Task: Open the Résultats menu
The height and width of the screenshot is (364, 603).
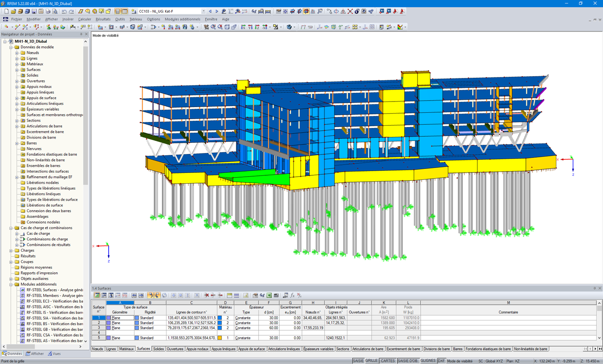Action: tap(103, 19)
